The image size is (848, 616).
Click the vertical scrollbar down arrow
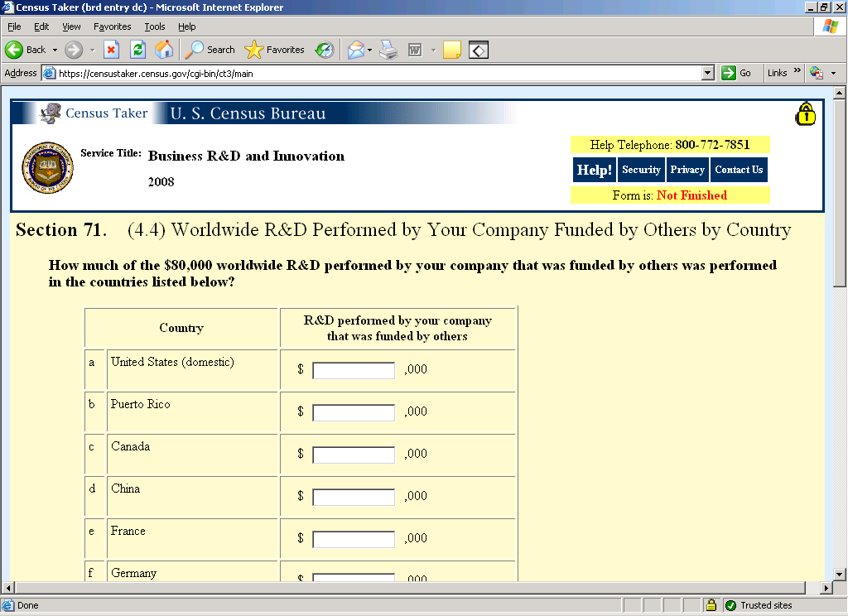coord(840,574)
